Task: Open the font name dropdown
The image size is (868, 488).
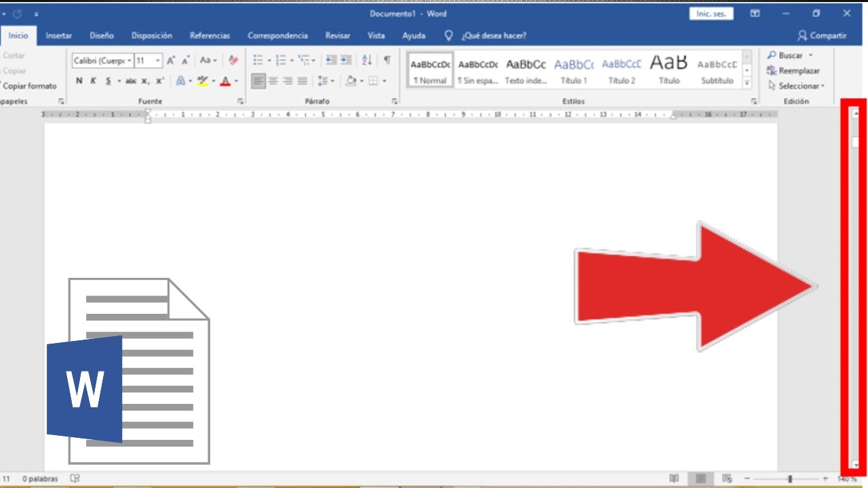Action: [x=130, y=61]
